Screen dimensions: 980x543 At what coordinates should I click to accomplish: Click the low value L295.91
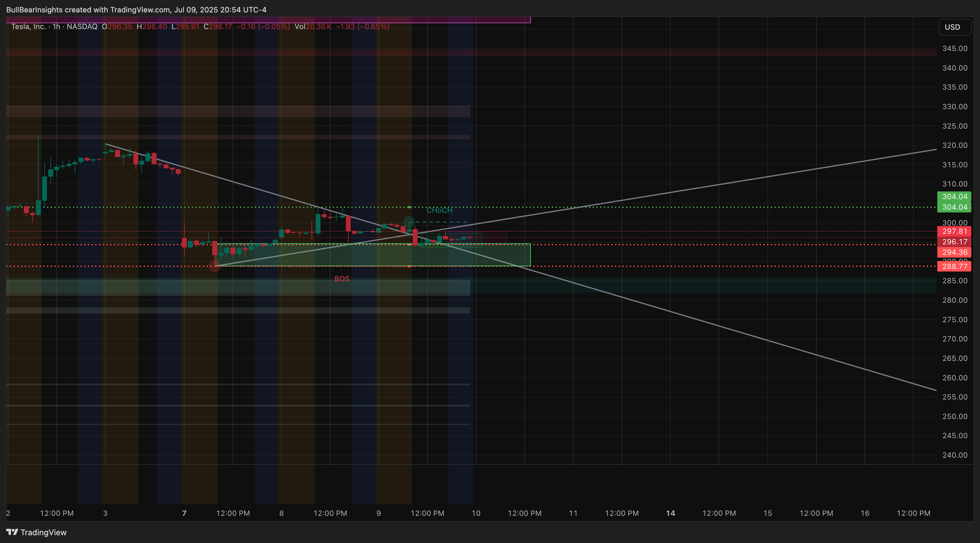tap(185, 27)
